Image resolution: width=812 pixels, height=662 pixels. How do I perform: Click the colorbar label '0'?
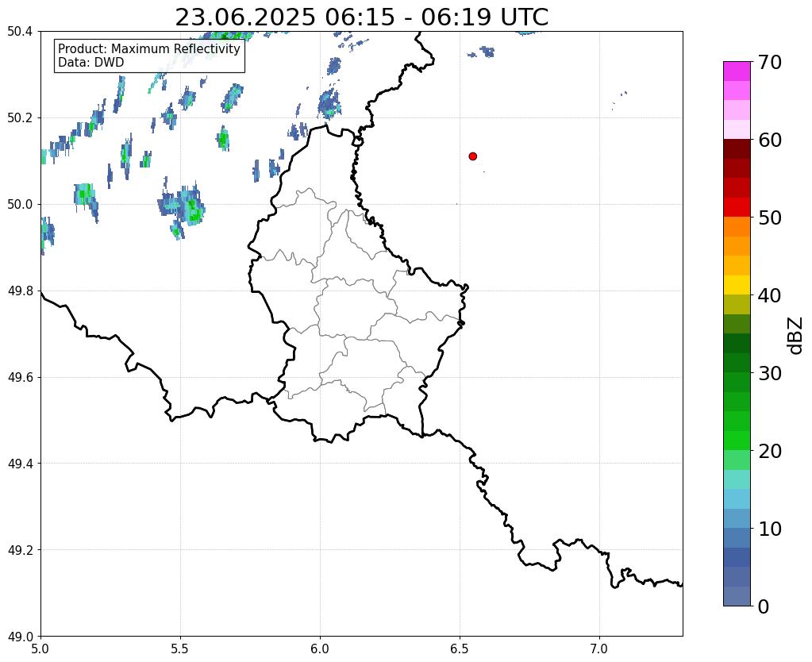[764, 606]
